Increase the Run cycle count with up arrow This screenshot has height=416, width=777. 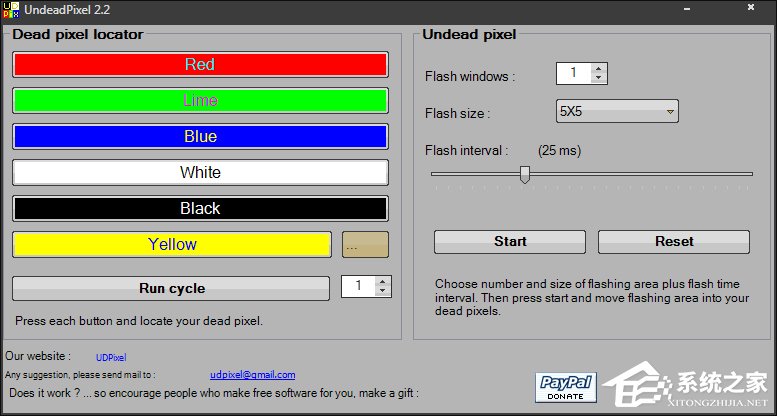click(x=383, y=282)
